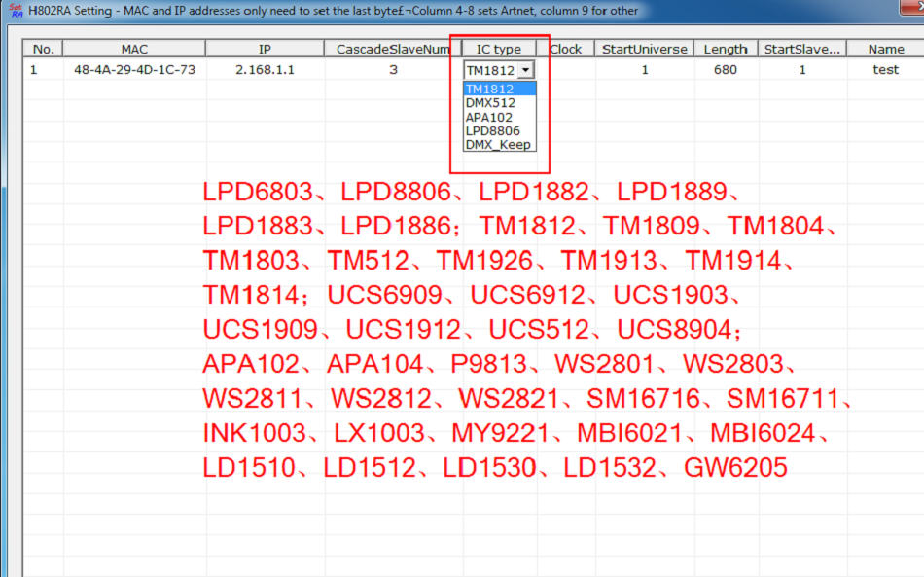The image size is (924, 577).
Task: Select LPD8806 in the dropdown list
Action: coord(500,130)
